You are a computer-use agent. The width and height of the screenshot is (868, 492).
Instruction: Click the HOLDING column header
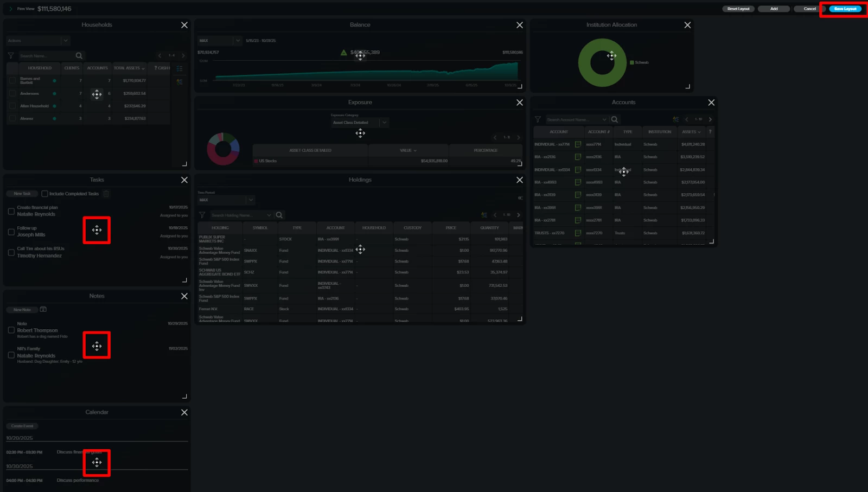pyautogui.click(x=220, y=228)
